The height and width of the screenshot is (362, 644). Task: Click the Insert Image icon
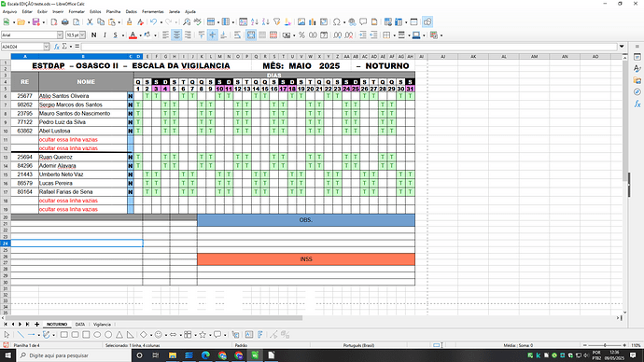[301, 22]
